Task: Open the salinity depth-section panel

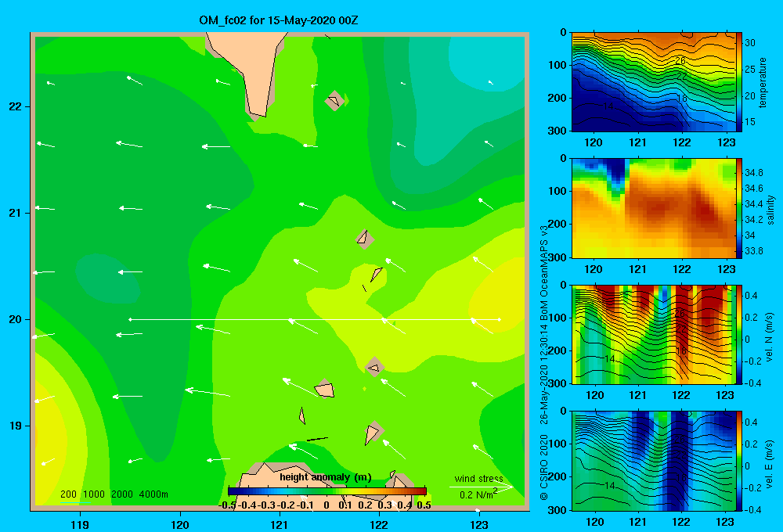Action: (653, 208)
